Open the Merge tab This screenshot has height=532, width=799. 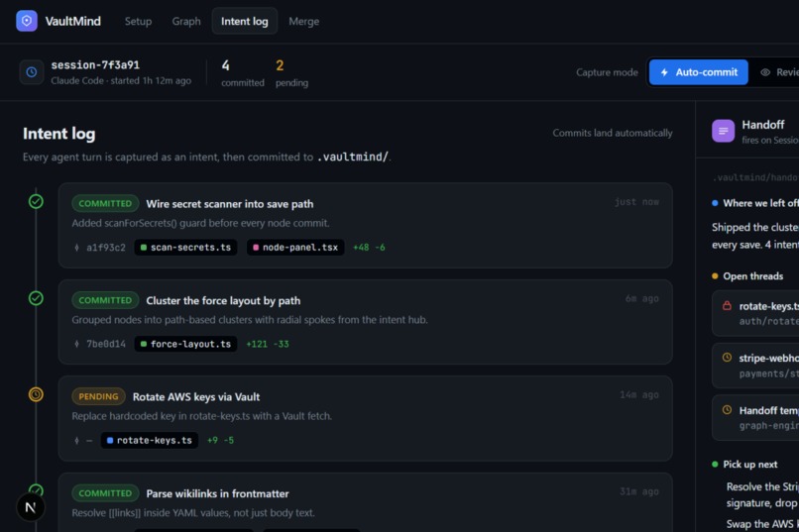click(304, 22)
